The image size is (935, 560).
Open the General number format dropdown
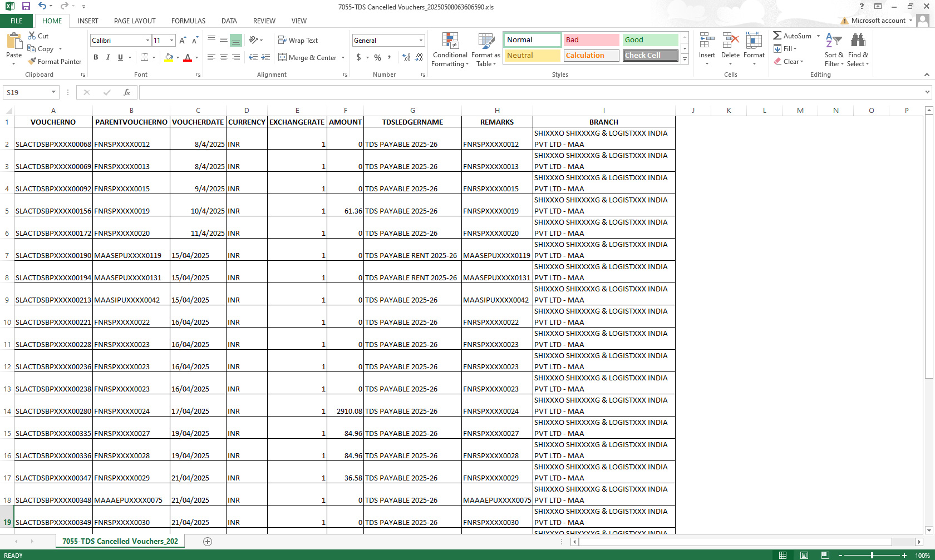point(421,41)
